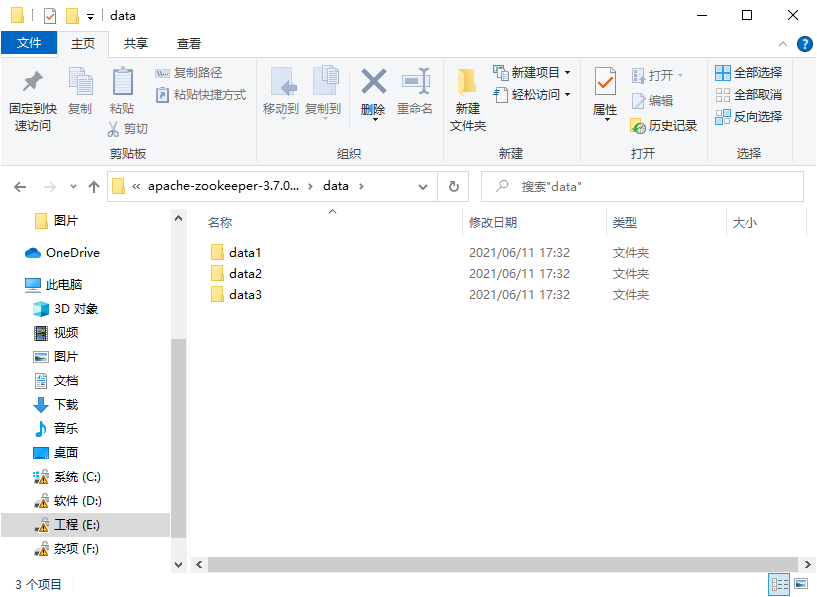Click Invert Selection (反向选择)
Viewport: 817px width, 597px height.
(x=749, y=117)
